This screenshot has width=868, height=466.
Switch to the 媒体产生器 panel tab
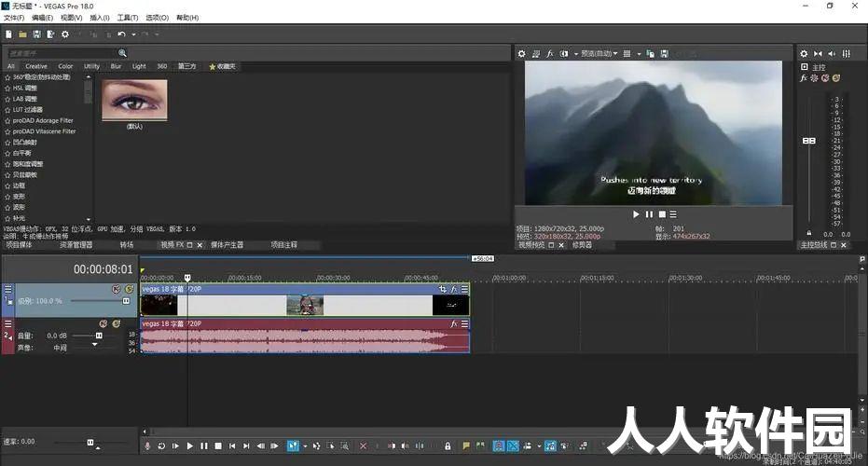(x=227, y=244)
